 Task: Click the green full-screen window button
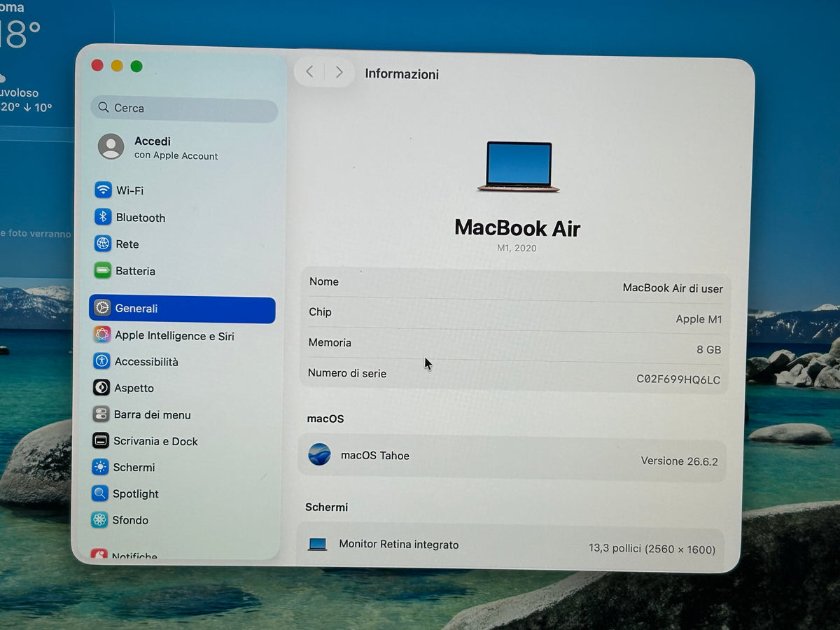136,66
